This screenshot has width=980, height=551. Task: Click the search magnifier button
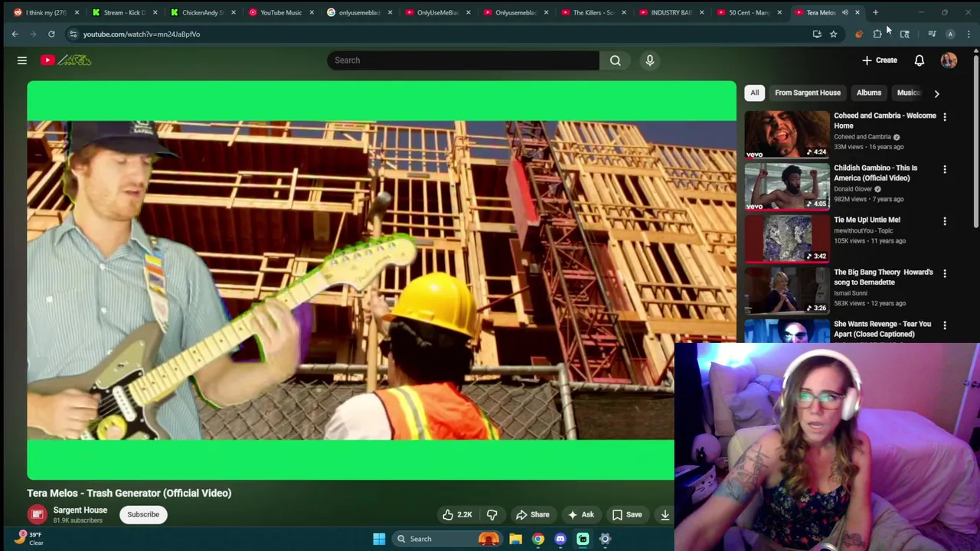point(616,60)
